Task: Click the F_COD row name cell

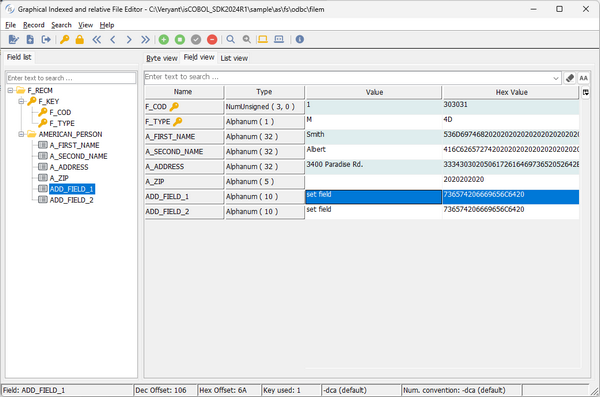Action: point(184,107)
